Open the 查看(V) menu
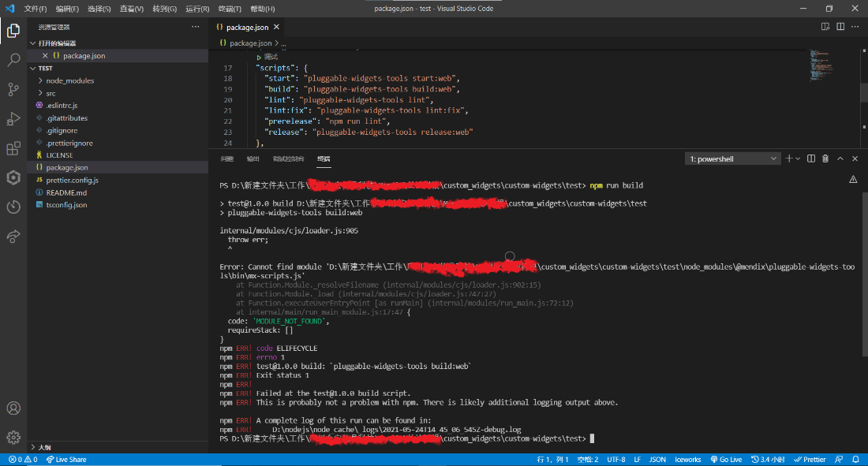Viewport: 868px width, 466px height. 131,9
